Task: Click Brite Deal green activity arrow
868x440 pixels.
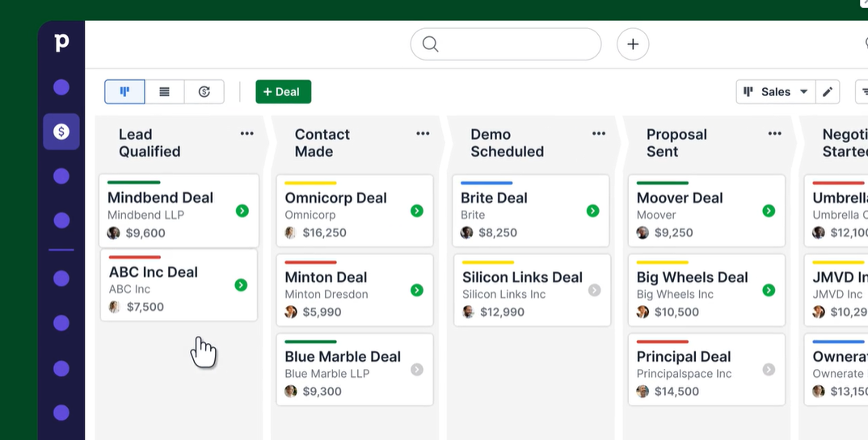Action: tap(593, 211)
